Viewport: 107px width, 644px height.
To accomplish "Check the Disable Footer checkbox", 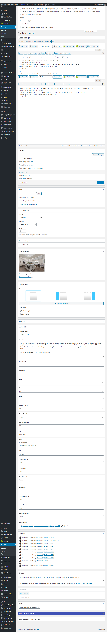I will tap(20, 314).
